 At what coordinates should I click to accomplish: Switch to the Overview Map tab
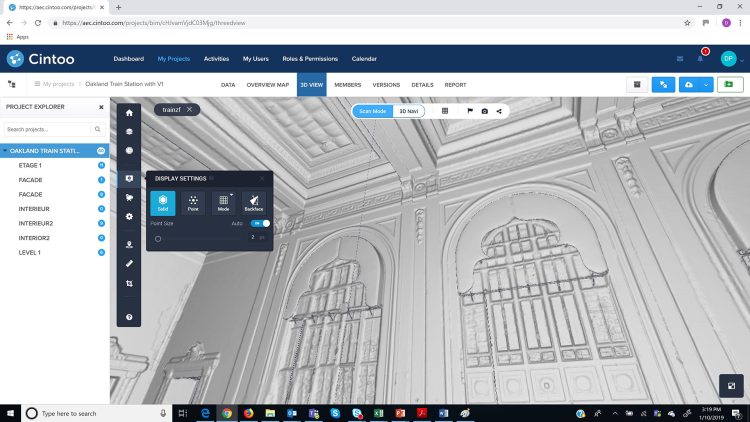point(268,85)
